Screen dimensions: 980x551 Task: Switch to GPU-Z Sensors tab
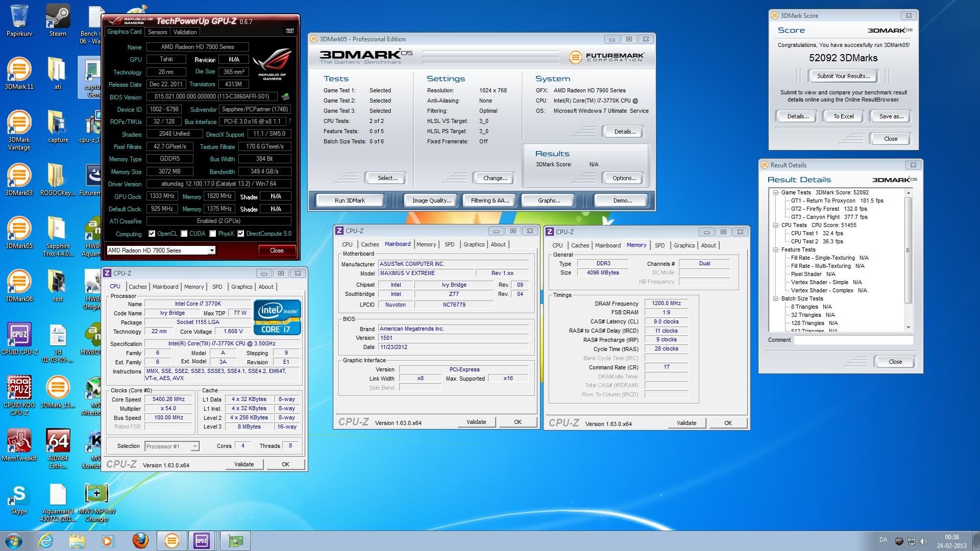coord(157,32)
